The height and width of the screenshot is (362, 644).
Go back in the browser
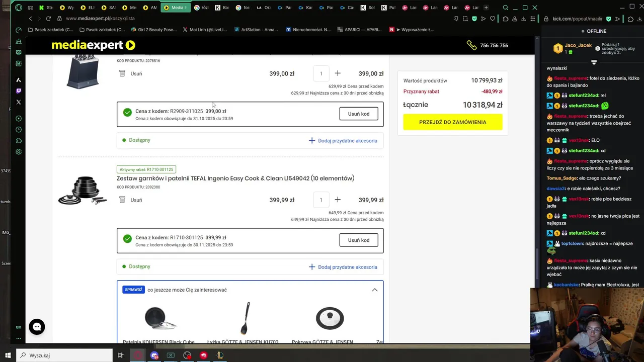(x=30, y=18)
